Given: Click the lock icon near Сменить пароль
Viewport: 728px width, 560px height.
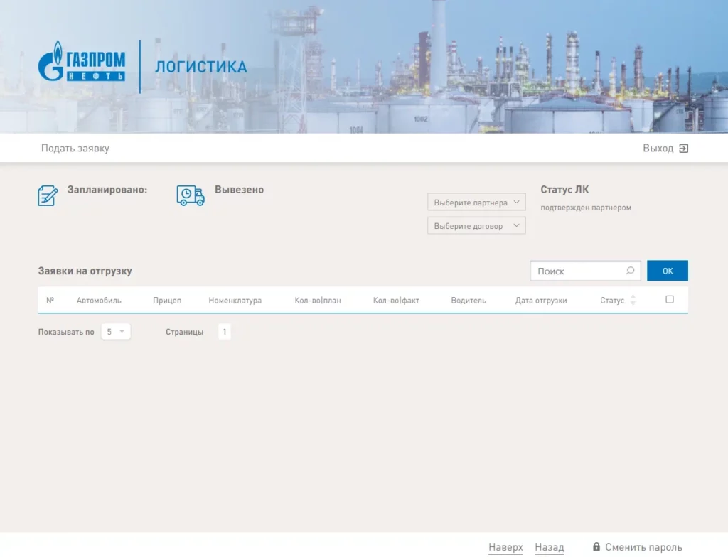Looking at the screenshot, I should click(x=596, y=546).
